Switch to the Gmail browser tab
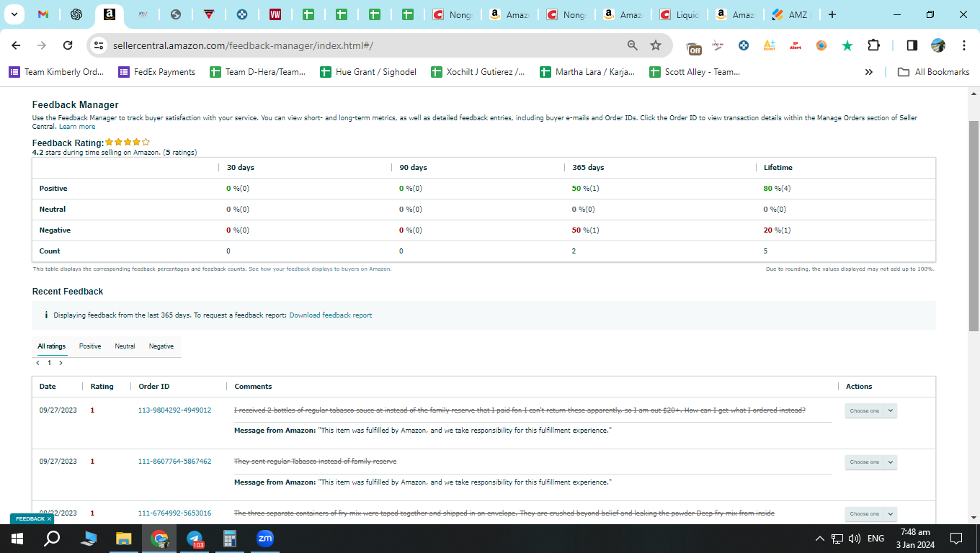Viewport: 980px width, 553px height. tap(43, 14)
